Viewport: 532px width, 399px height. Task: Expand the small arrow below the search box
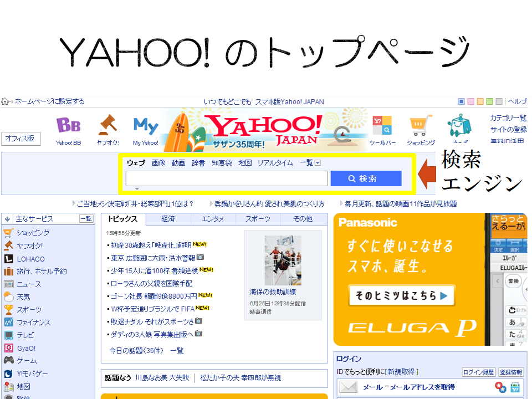pos(137,188)
